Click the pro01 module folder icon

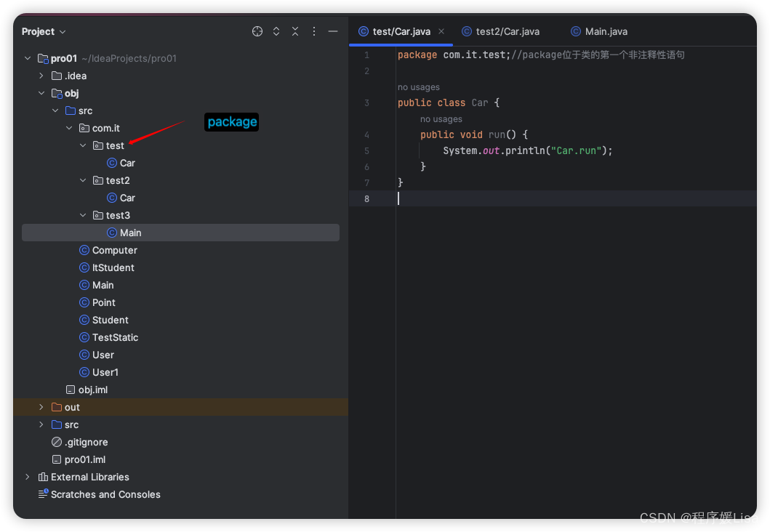(43, 59)
